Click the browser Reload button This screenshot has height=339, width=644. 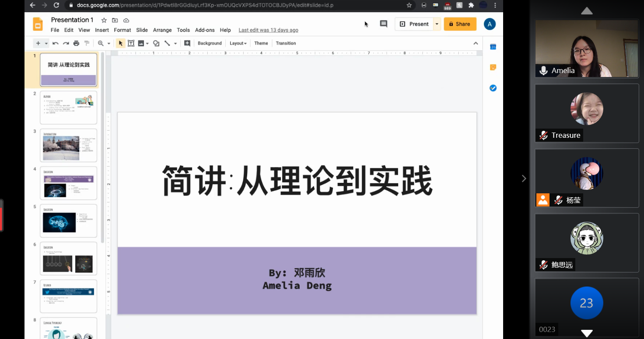pos(56,5)
